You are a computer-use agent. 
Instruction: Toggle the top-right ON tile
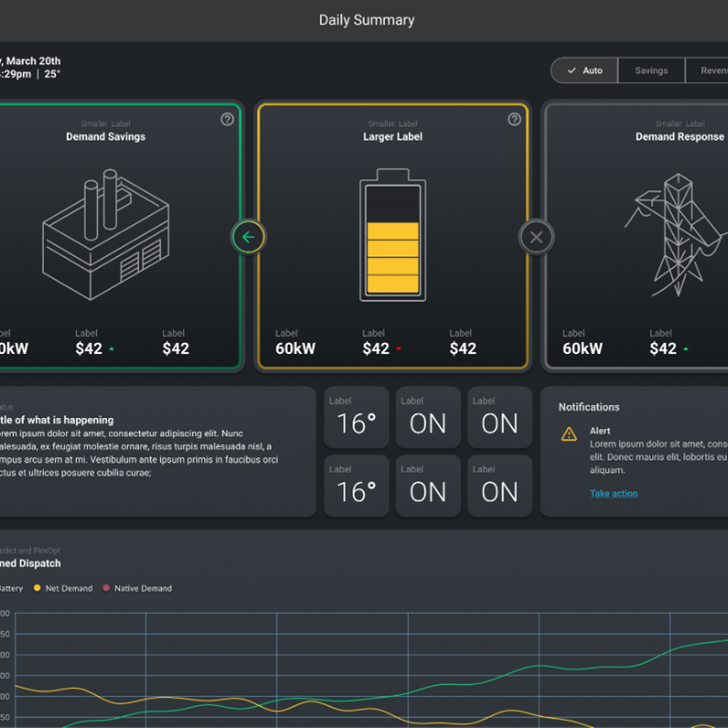(x=499, y=417)
